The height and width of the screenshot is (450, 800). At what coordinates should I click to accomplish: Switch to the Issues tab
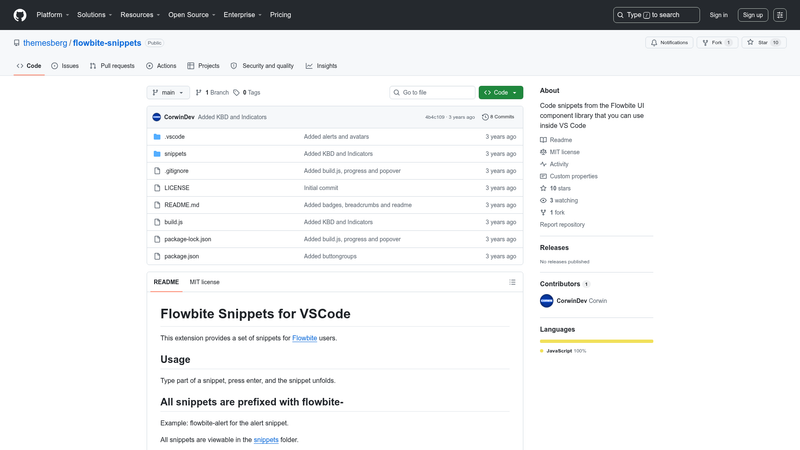click(x=65, y=66)
